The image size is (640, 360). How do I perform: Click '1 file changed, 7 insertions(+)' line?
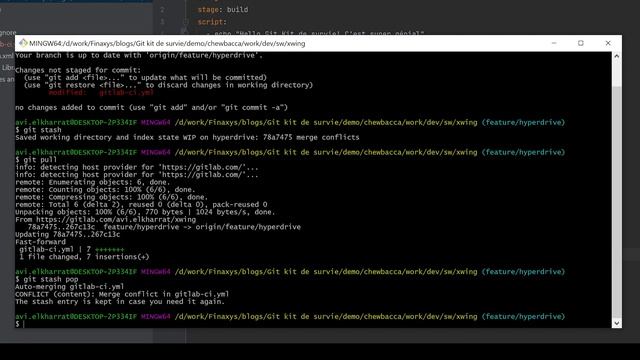tap(84, 257)
